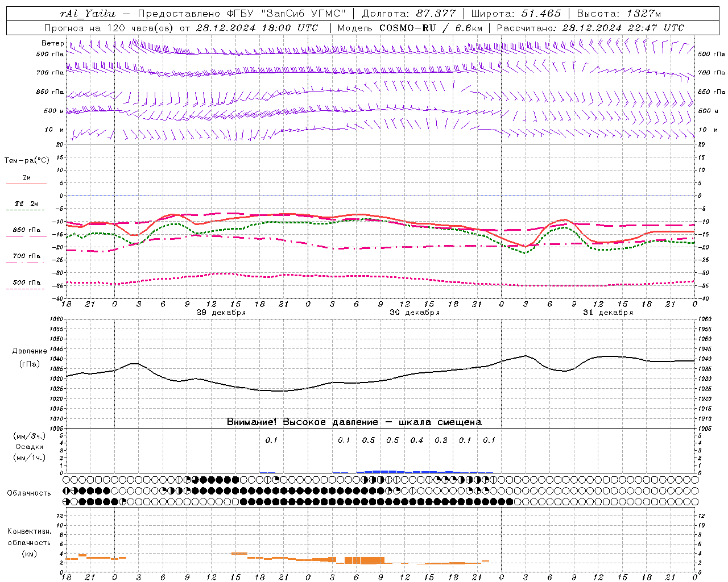Click the 2м temperature legend entry
Image resolution: width=728 pixels, height=582 pixels.
point(27,178)
